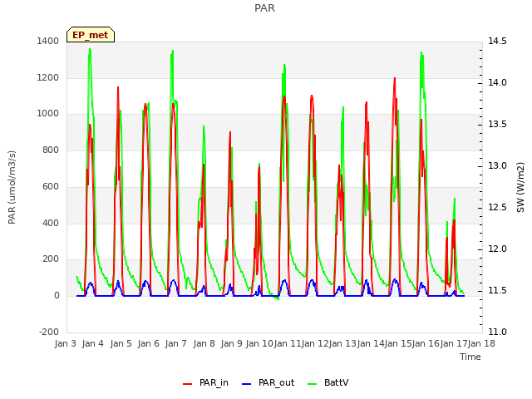This screenshot has height=399, width=532.
Task: Click the Jan 13 x-axis tick label
Action: 342,343
